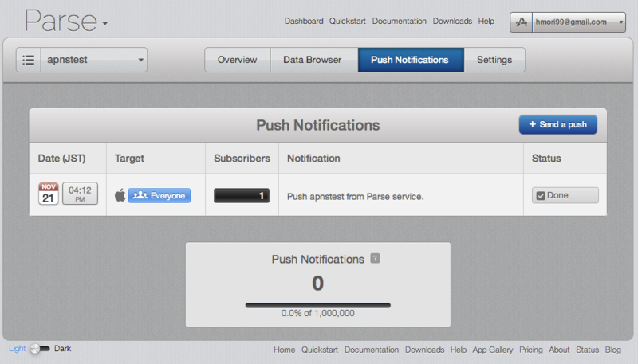Open Dashboard in the top navigation
Screen dimensions: 638x364
(x=304, y=22)
